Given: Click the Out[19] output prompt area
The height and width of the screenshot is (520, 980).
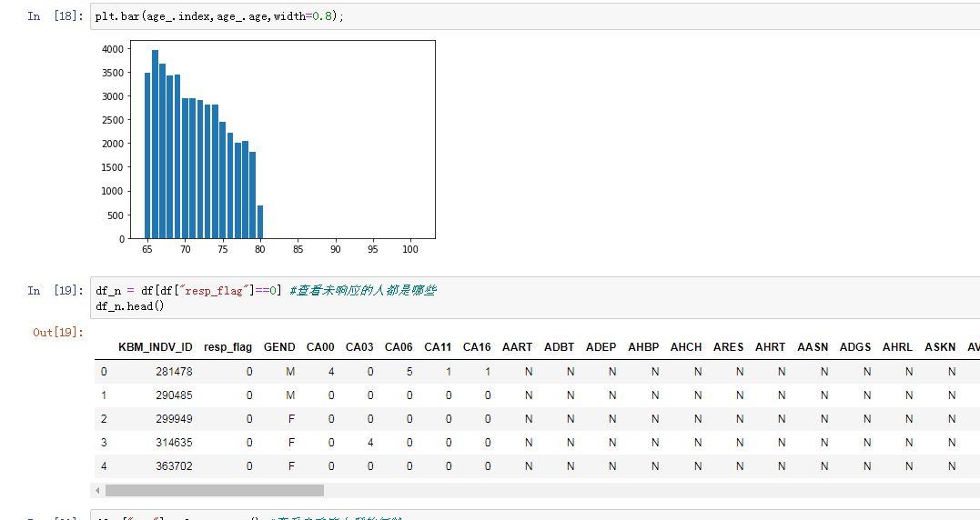Looking at the screenshot, I should point(57,333).
